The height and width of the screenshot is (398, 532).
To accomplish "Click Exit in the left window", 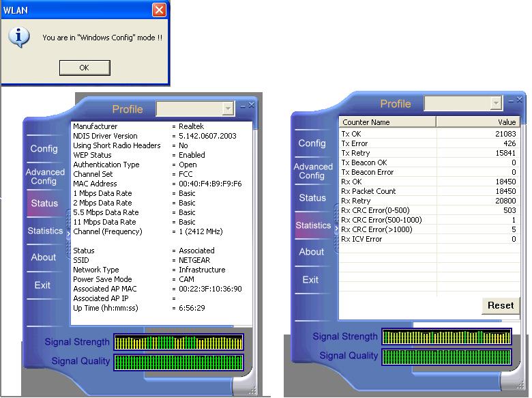I will pos(42,285).
